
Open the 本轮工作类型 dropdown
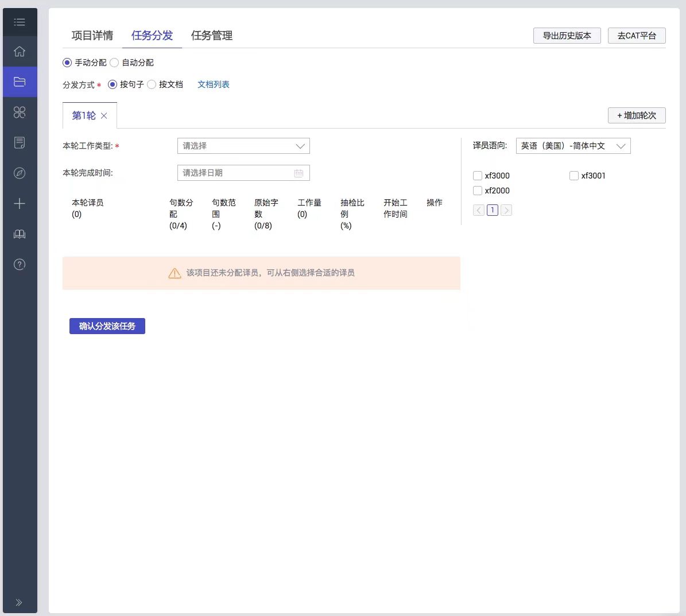(x=243, y=146)
